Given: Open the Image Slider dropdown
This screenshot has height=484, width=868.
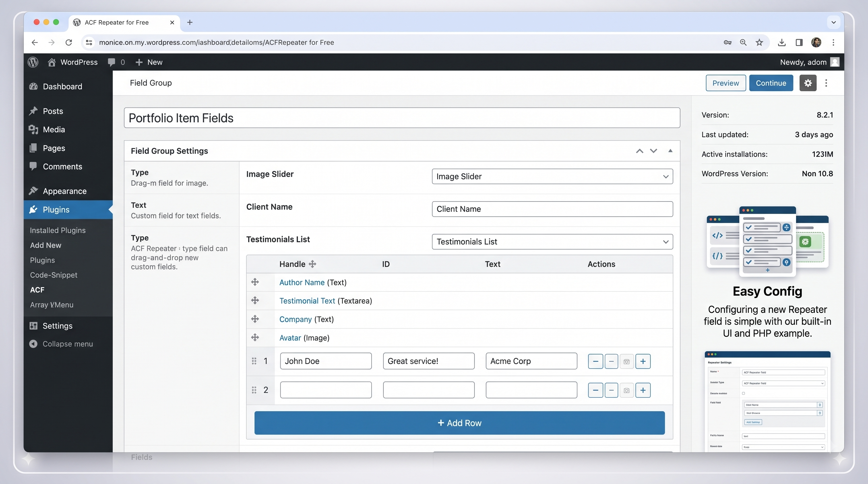Looking at the screenshot, I should tap(552, 176).
